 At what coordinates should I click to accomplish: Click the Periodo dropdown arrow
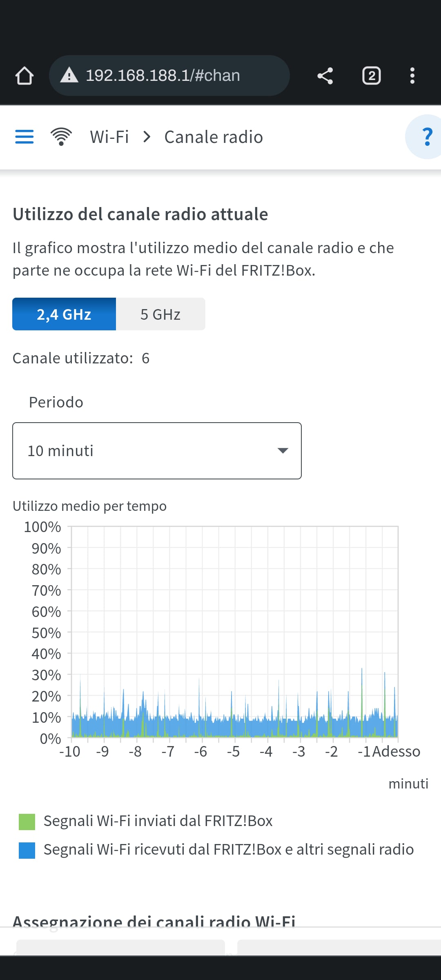pos(283,451)
